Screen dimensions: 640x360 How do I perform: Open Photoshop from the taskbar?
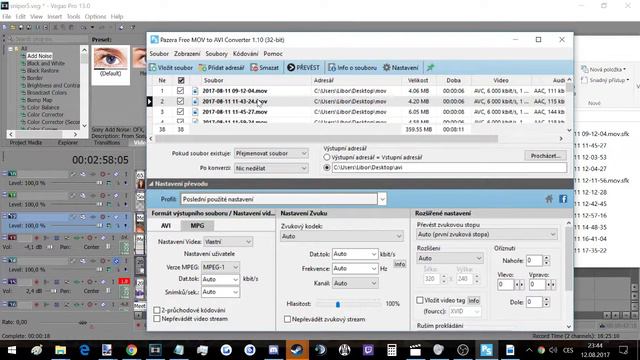486,350
